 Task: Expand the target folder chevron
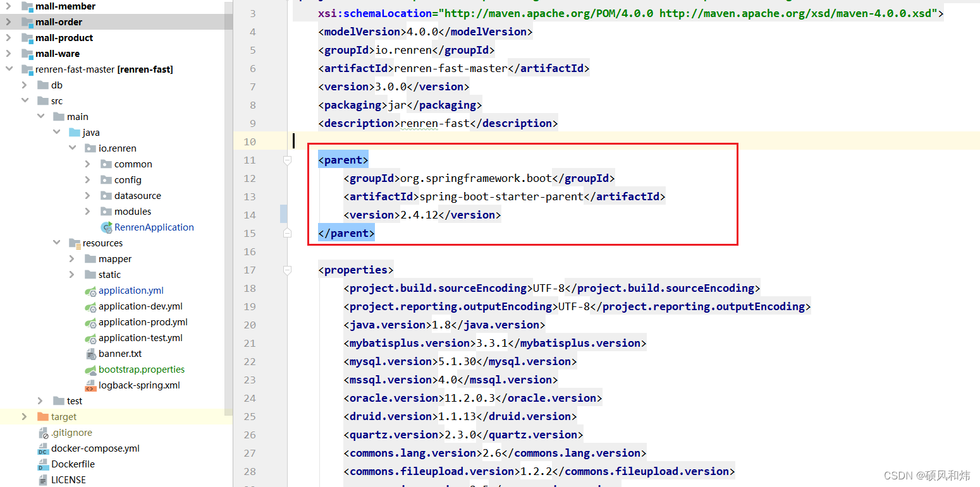point(24,417)
